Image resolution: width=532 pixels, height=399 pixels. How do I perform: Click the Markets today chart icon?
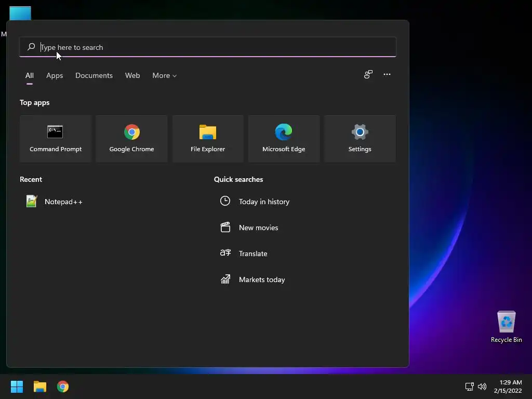(225, 279)
